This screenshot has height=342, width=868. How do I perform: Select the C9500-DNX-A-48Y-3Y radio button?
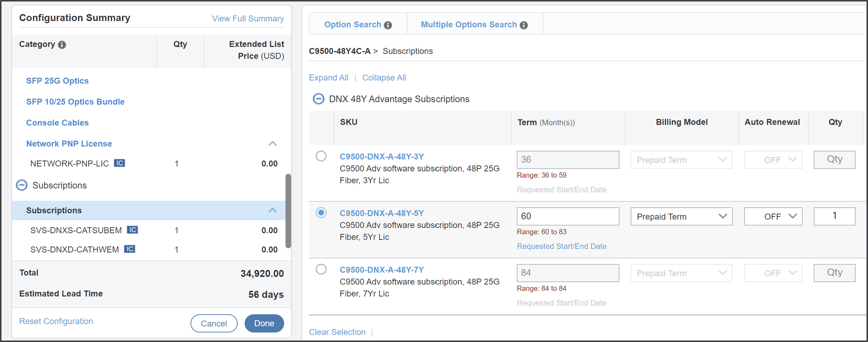coord(321,156)
